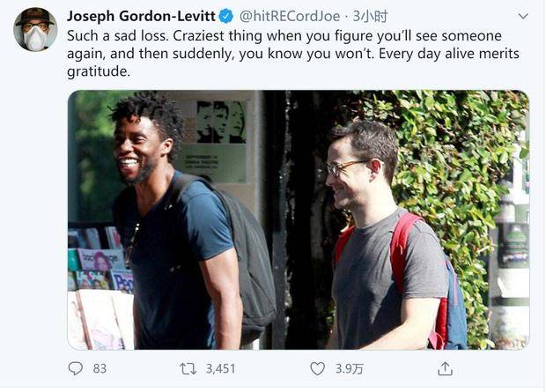Click the 83 replies count
Image resolution: width=546 pixels, height=392 pixels.
[100, 368]
